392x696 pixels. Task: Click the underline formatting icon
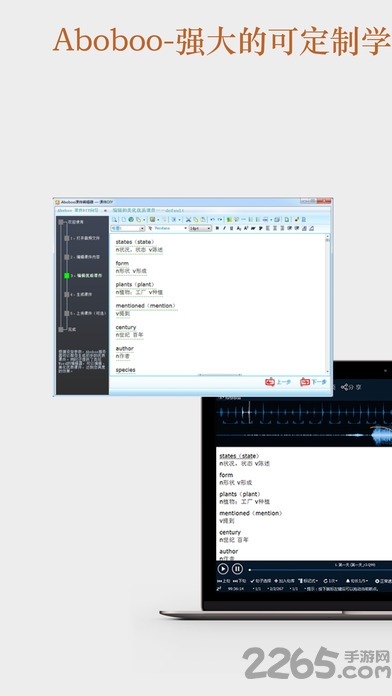tap(231, 228)
